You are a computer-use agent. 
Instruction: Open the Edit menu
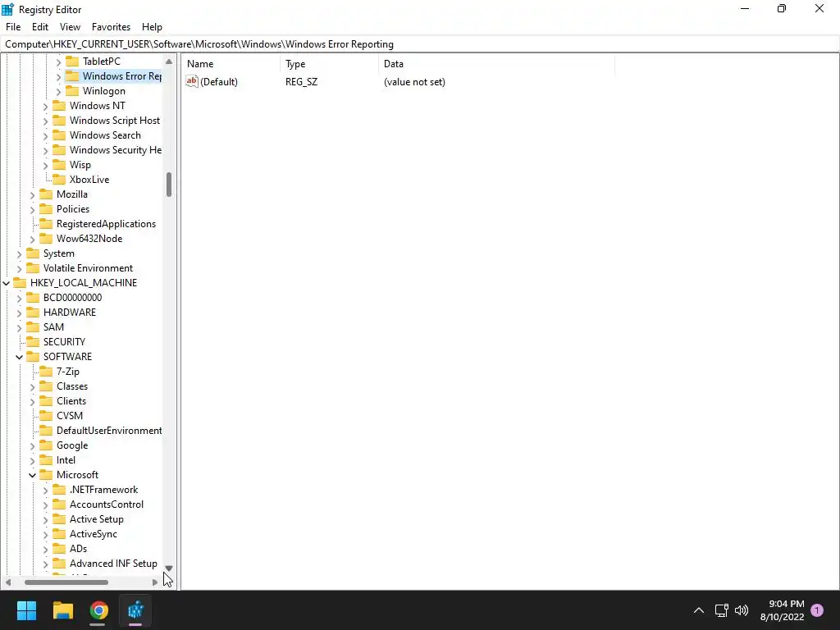[x=40, y=27]
